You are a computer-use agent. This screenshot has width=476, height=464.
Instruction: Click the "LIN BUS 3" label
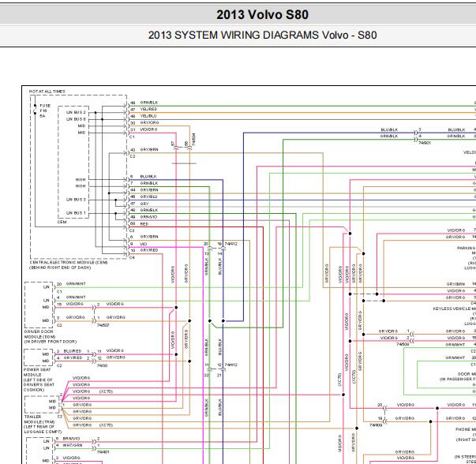[x=77, y=200]
